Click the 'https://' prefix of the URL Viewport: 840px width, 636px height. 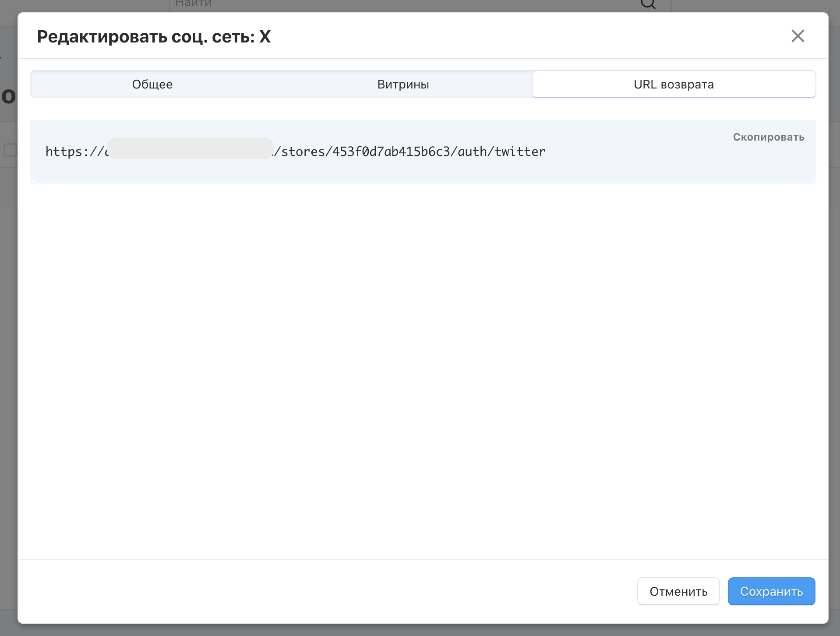[x=74, y=152]
